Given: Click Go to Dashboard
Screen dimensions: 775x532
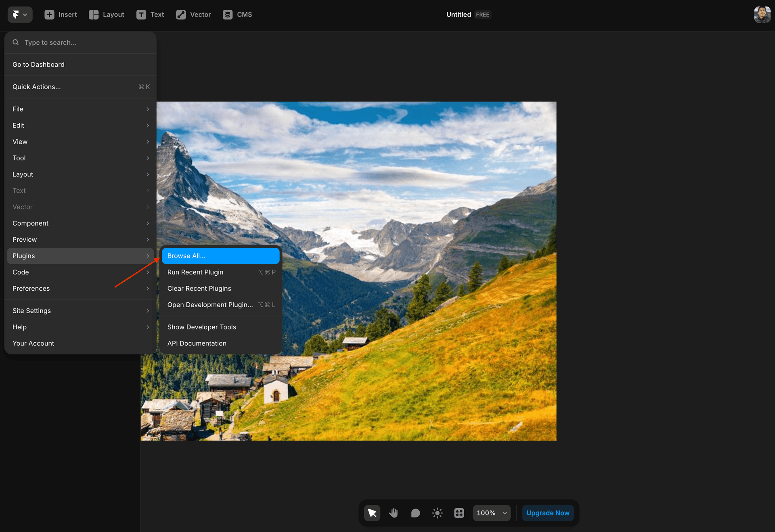Looking at the screenshot, I should [x=38, y=64].
